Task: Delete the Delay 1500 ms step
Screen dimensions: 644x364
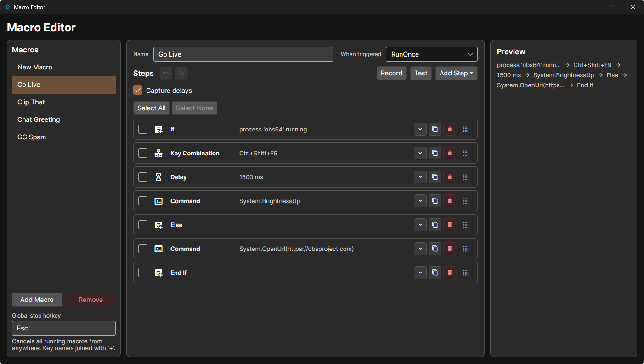Action: pos(450,177)
